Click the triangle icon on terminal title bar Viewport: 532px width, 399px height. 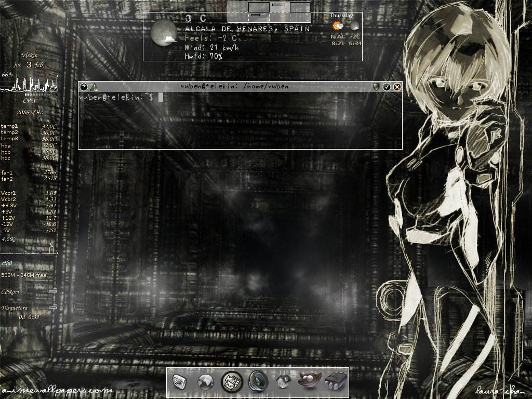pyautogui.click(x=95, y=87)
